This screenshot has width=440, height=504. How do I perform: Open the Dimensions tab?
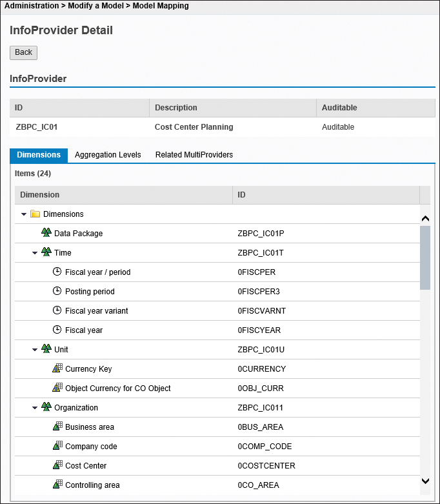point(39,155)
